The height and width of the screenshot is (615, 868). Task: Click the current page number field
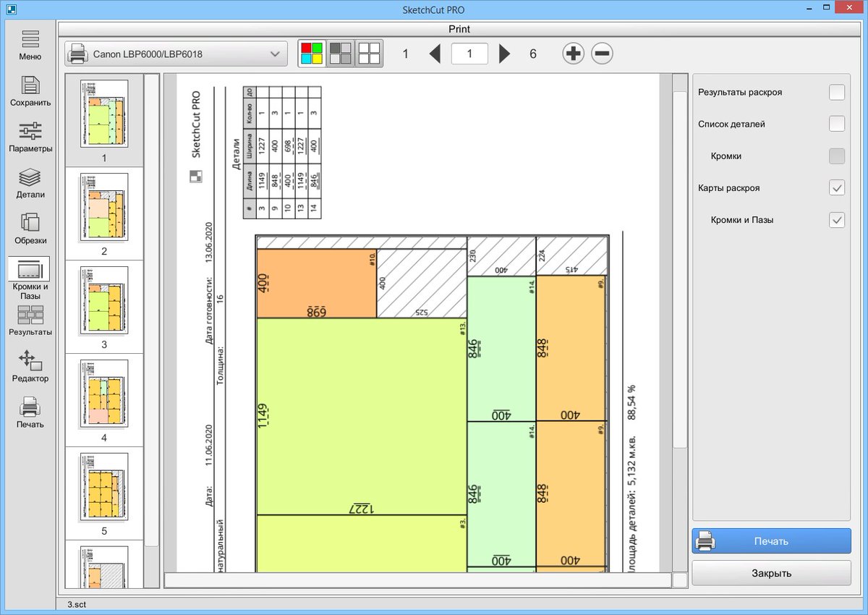pyautogui.click(x=469, y=54)
